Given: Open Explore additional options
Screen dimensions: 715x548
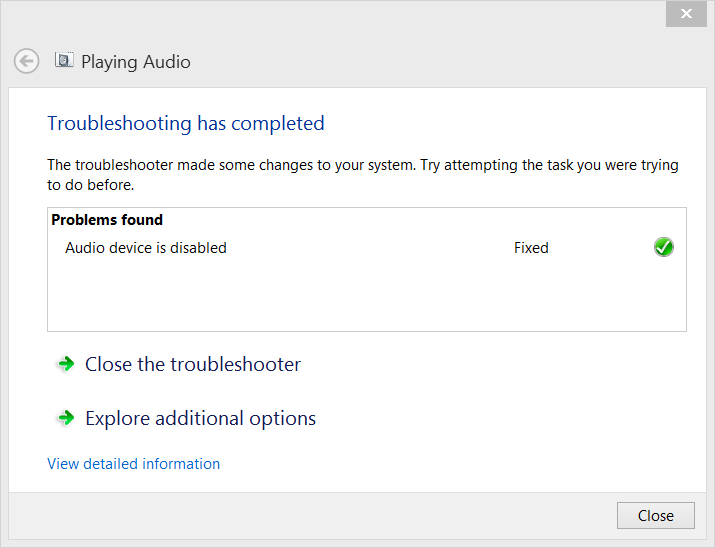Looking at the screenshot, I should click(201, 419).
